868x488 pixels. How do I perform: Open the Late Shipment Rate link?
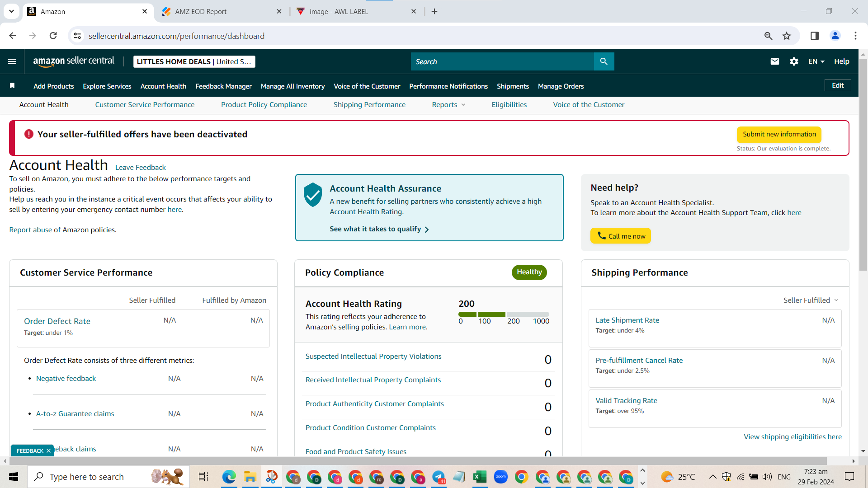pos(627,320)
